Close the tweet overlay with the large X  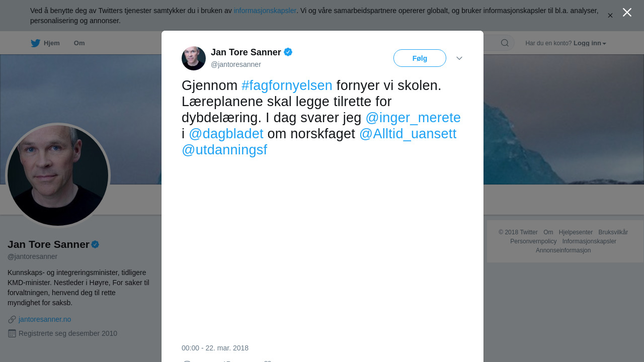click(x=627, y=13)
